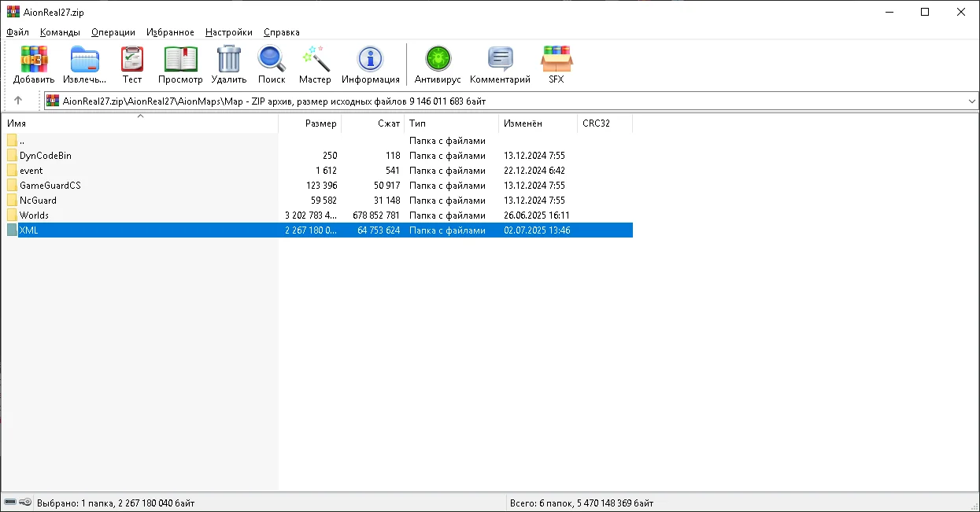Sort by the CRC32 column header
The width and height of the screenshot is (980, 512).
(x=605, y=123)
